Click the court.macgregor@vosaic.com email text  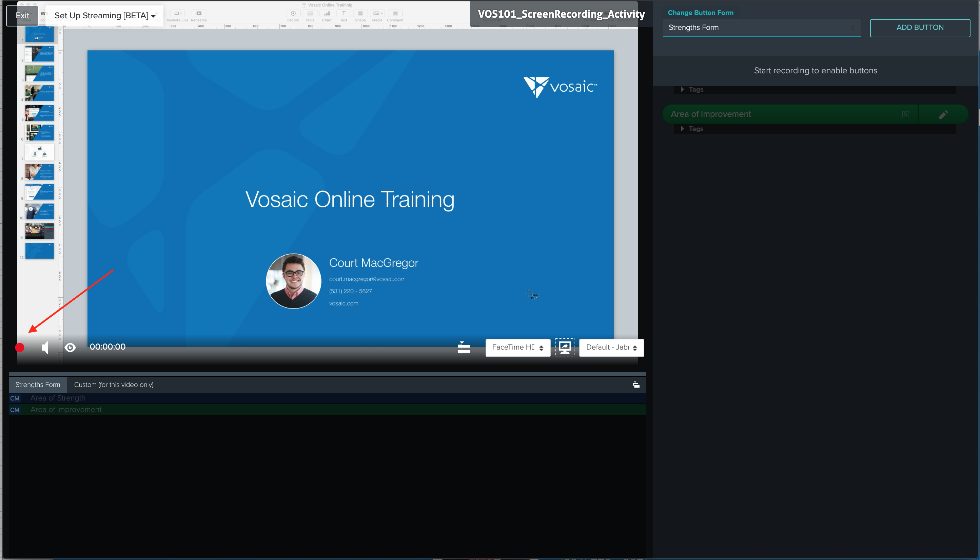[x=367, y=279]
